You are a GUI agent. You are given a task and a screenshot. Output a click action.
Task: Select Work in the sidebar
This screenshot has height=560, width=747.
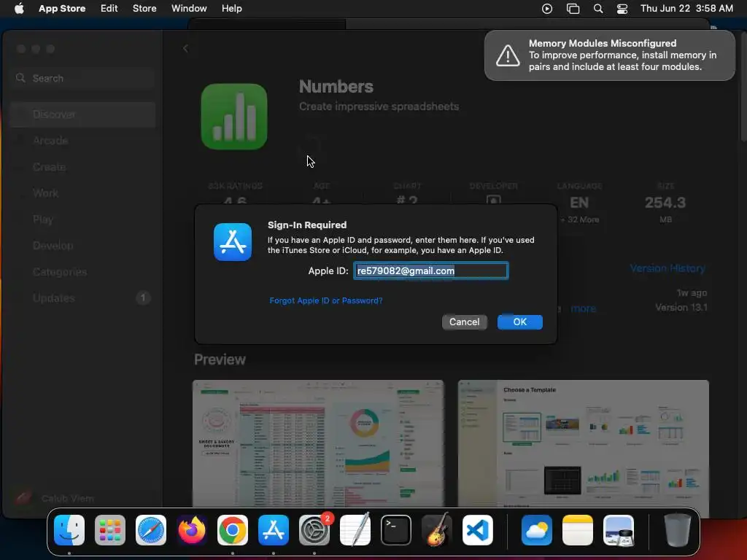coord(82,192)
